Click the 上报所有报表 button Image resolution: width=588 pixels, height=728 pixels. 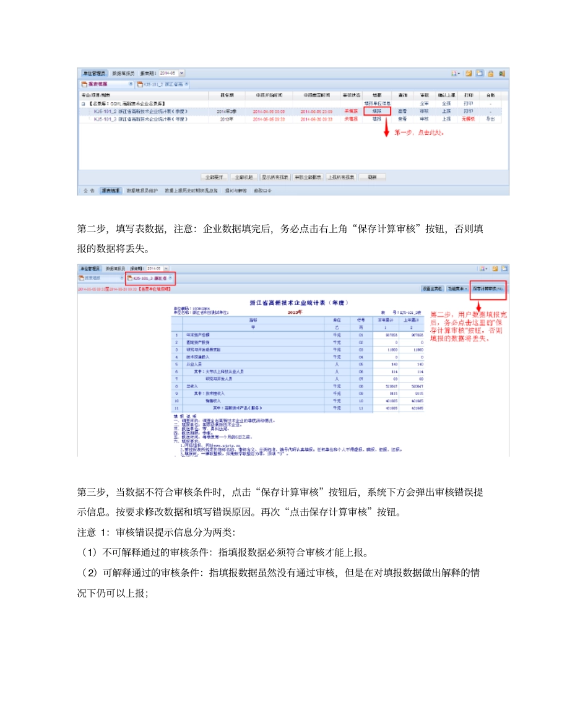[341, 177]
